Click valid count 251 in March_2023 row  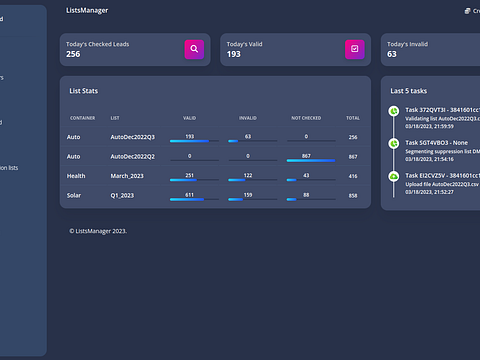pos(189,175)
